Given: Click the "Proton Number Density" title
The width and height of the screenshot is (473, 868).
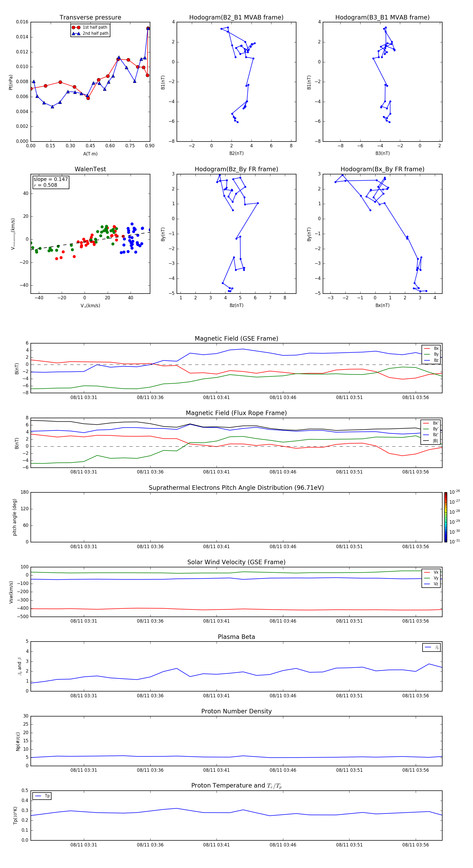Looking at the screenshot, I should 236,712.
